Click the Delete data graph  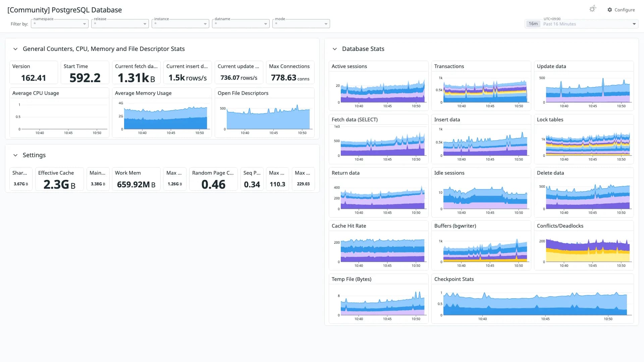coord(584,197)
